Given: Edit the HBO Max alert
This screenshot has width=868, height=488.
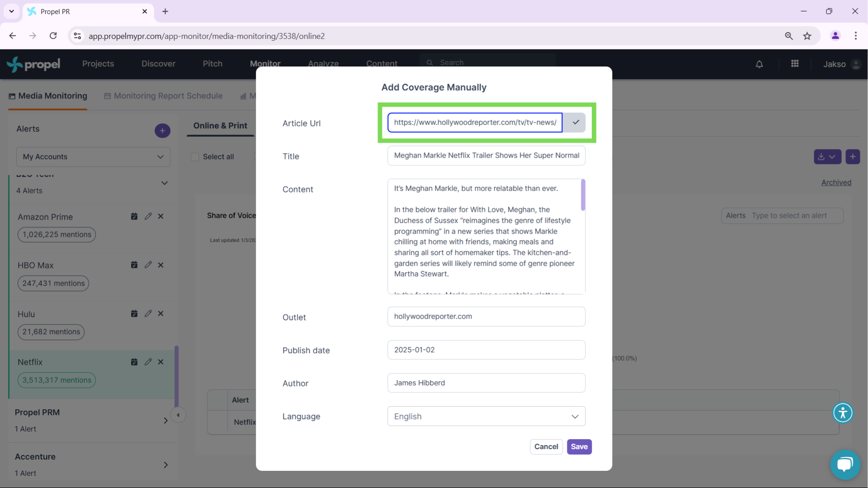Looking at the screenshot, I should tap(148, 265).
